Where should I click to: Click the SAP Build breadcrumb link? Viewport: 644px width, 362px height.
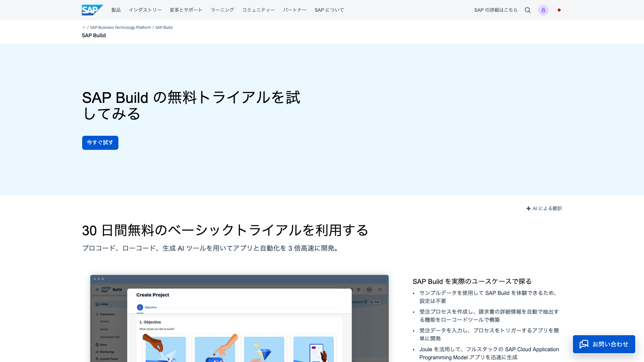(164, 27)
